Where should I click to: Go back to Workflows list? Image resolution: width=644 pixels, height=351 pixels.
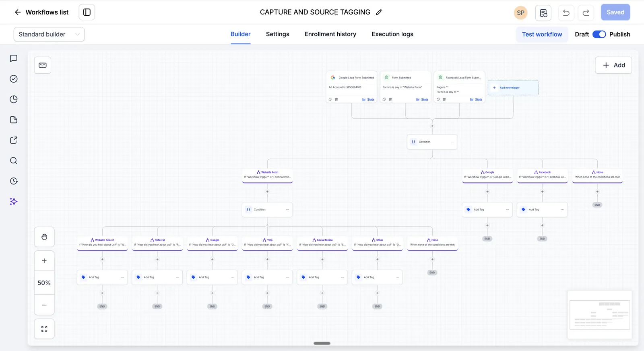41,12
